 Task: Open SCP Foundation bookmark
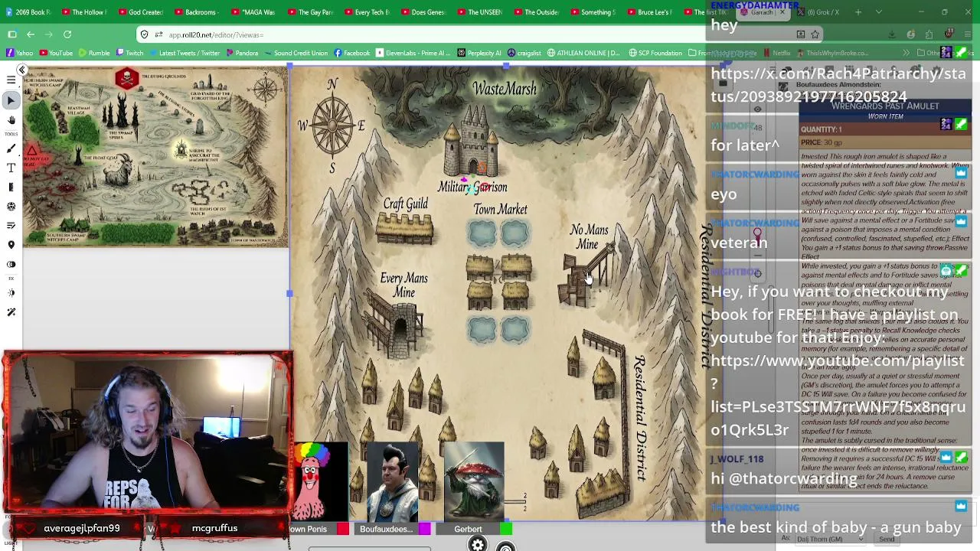(655, 53)
